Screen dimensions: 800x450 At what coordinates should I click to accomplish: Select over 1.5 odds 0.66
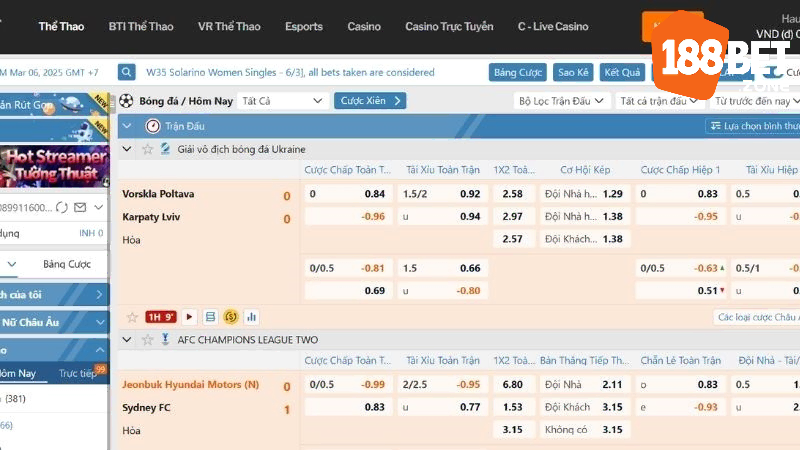(442, 268)
